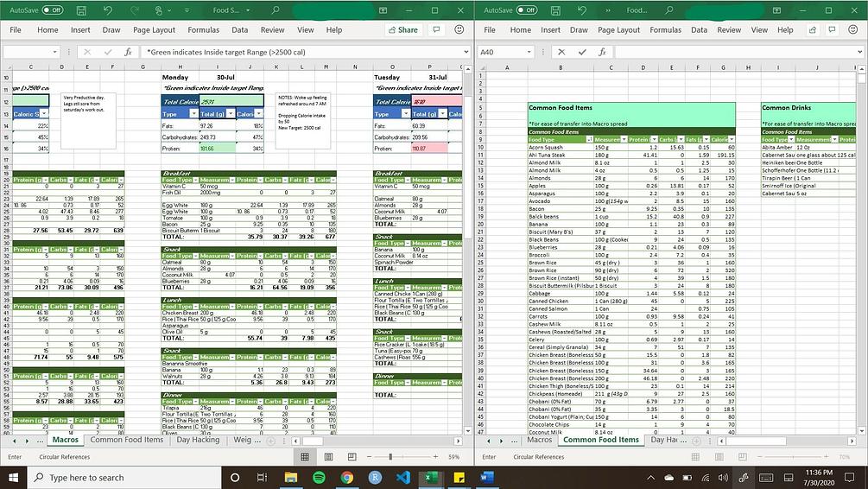Image resolution: width=868 pixels, height=489 pixels.
Task: Open Review tab in right Excel window
Action: (x=729, y=30)
